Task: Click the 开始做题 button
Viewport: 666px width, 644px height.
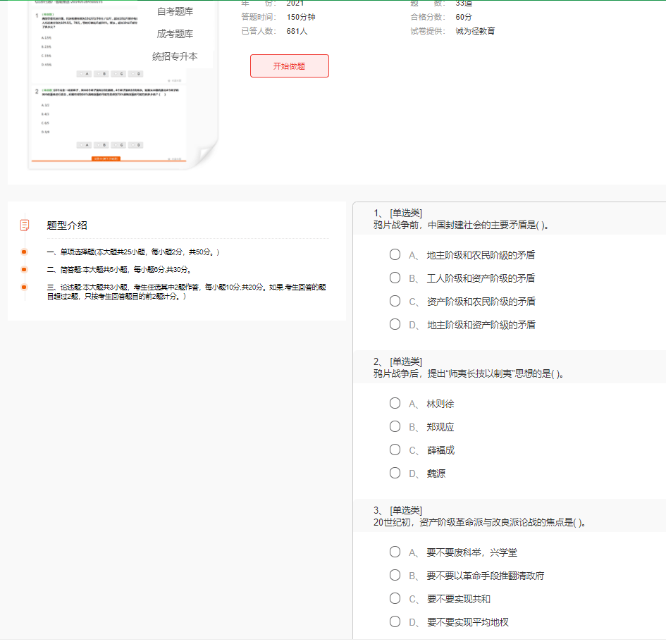Action: pyautogui.click(x=289, y=66)
